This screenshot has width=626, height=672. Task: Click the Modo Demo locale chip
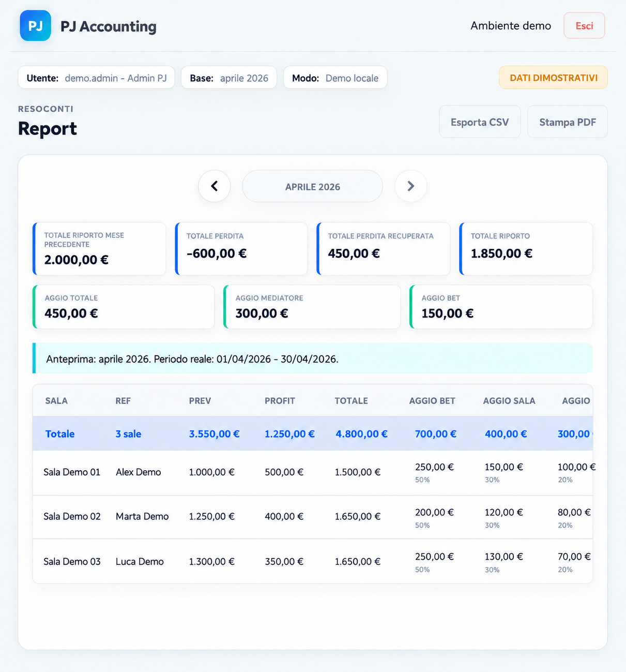click(x=335, y=78)
